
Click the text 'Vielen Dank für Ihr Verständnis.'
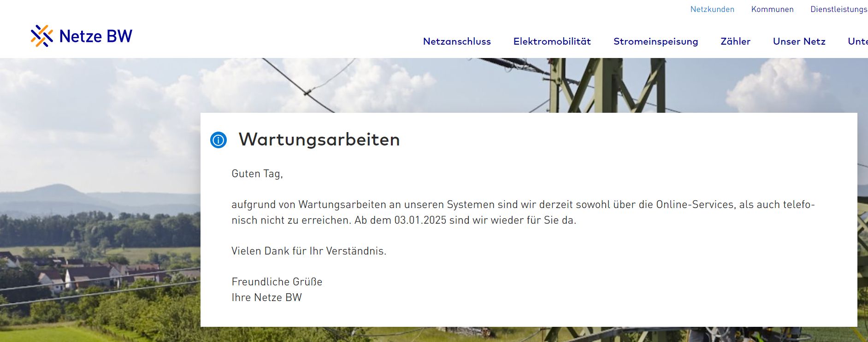click(x=309, y=251)
